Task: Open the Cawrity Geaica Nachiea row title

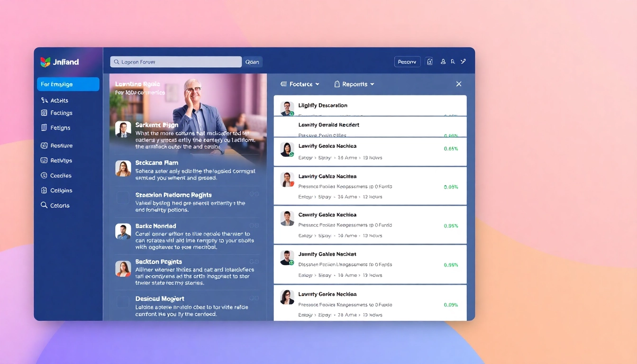Action: coord(328,215)
